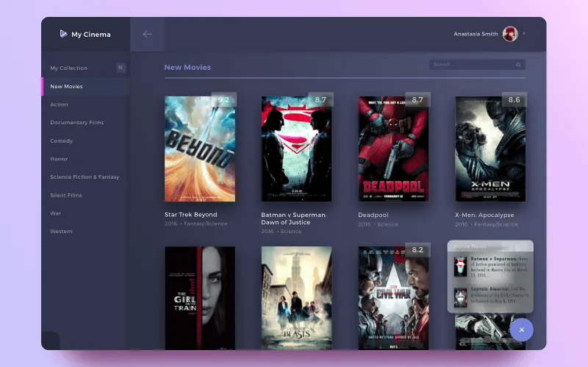Expand the user menu dropdown arrow
The image size is (588, 367).
coord(524,33)
